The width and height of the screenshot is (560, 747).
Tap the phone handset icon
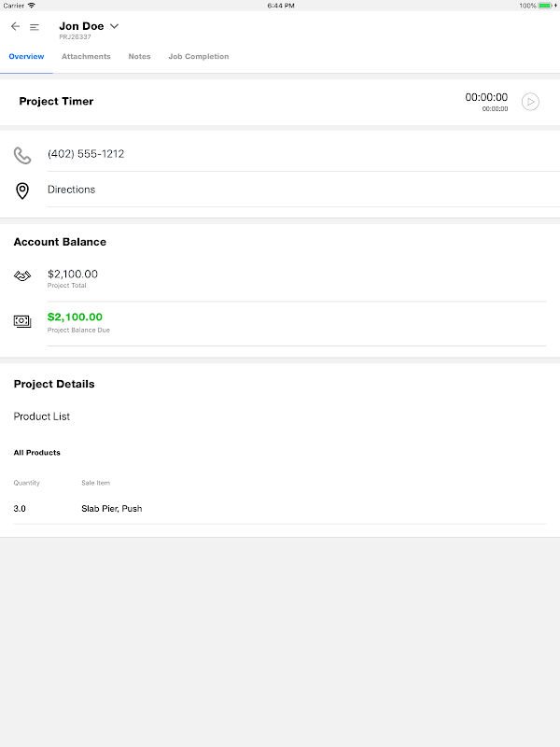click(22, 155)
